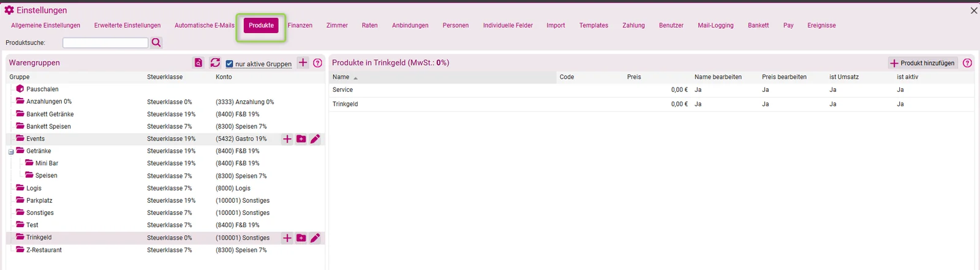
Task: Open the Benutzer tab
Action: (x=671, y=25)
